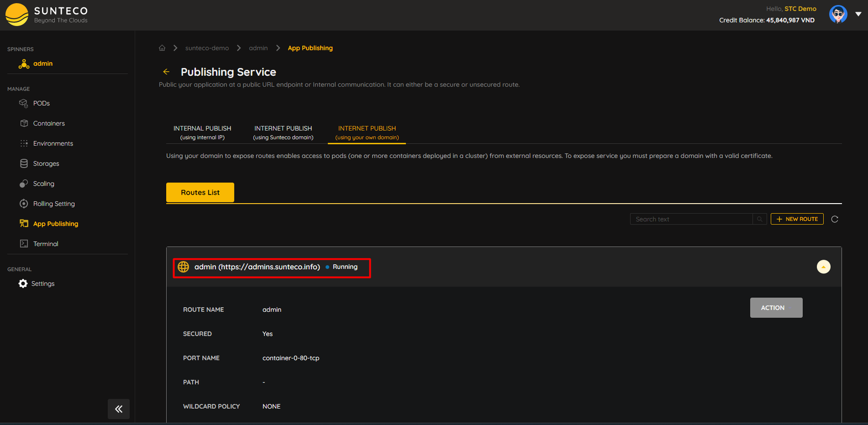Switch to Internal Publish tab

coord(202,132)
